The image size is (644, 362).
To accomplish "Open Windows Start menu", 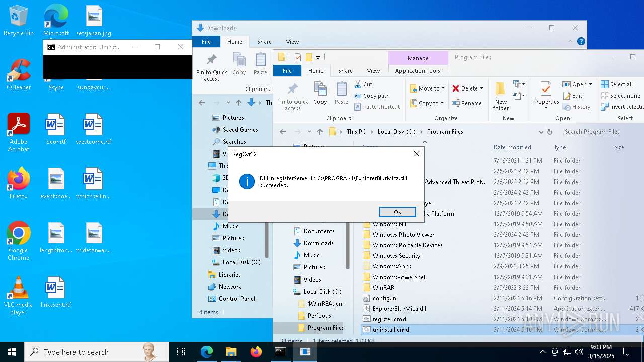I will [12, 352].
